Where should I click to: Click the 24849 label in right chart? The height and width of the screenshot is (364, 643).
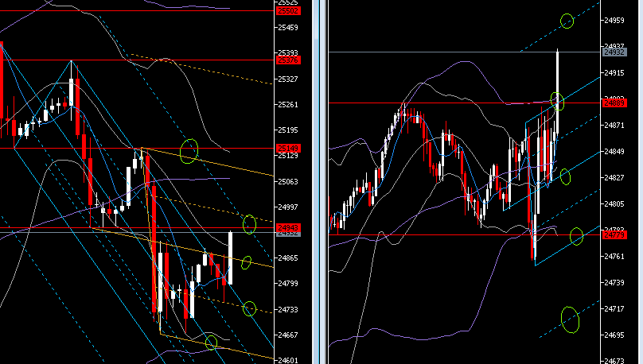click(614, 152)
